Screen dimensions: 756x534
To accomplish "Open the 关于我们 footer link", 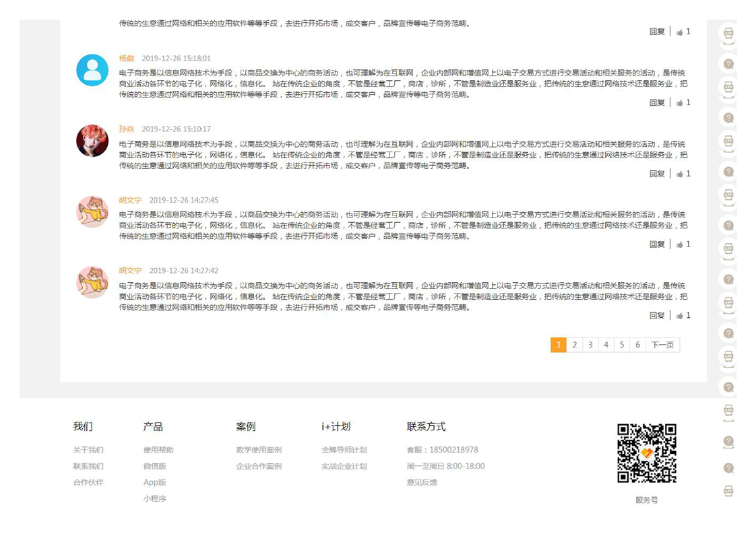I will pyautogui.click(x=88, y=450).
